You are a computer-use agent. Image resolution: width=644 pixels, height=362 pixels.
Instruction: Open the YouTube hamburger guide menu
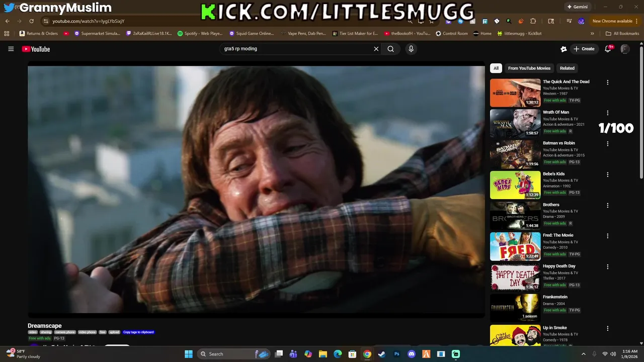[11, 49]
